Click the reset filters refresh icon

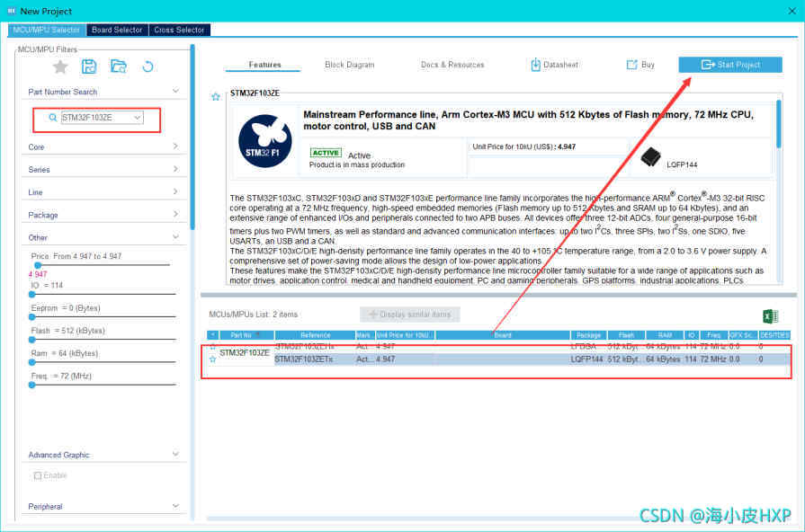pos(148,66)
